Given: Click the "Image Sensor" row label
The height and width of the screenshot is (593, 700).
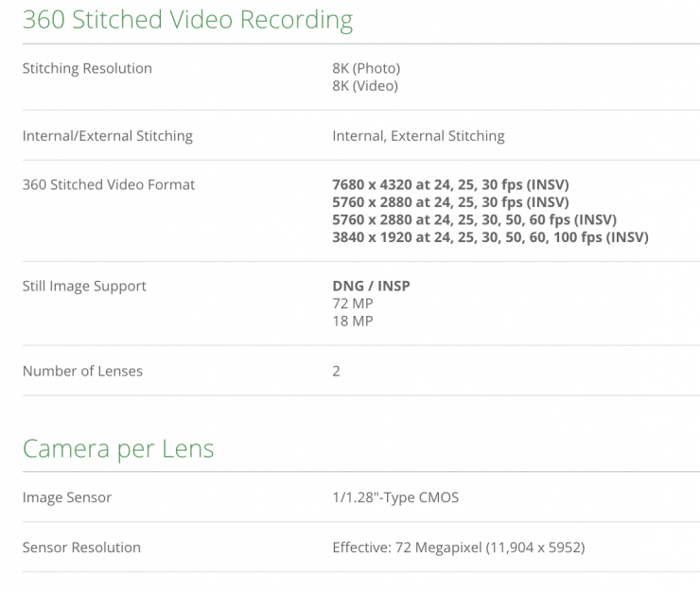Looking at the screenshot, I should [67, 497].
